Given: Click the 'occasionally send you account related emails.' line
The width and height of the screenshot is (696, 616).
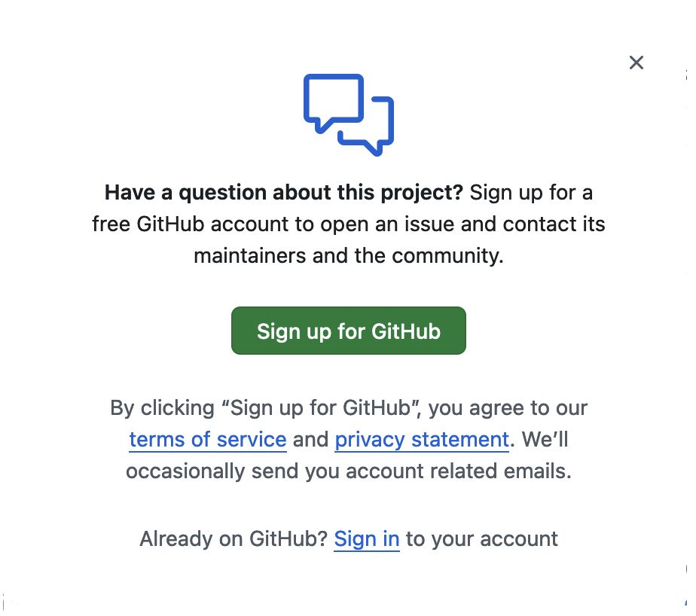Looking at the screenshot, I should pyautogui.click(x=349, y=471).
